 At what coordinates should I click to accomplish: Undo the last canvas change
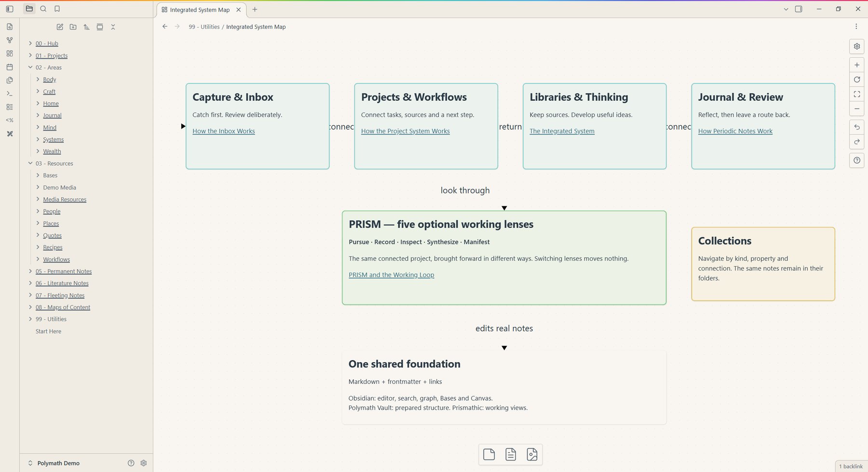point(857,127)
